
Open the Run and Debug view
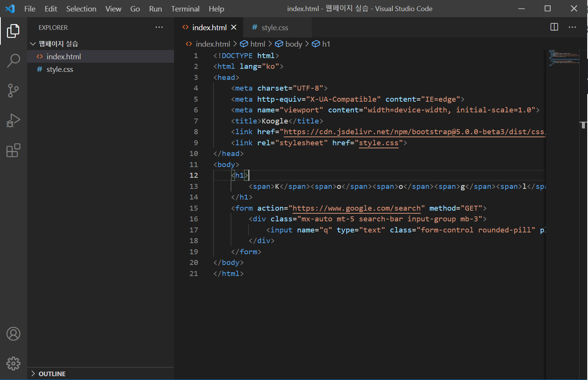click(x=13, y=120)
